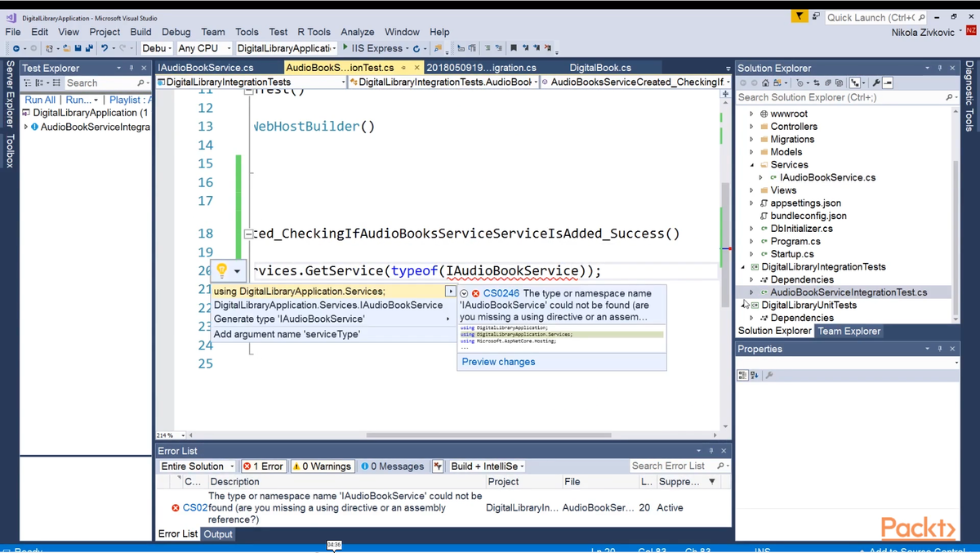Collapse the Services folder node

(x=752, y=165)
